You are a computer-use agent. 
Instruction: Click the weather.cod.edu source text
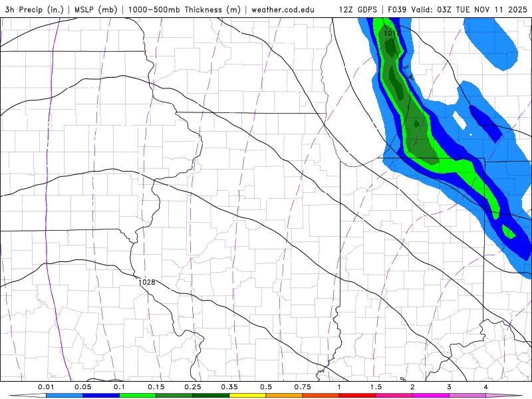(283, 9)
